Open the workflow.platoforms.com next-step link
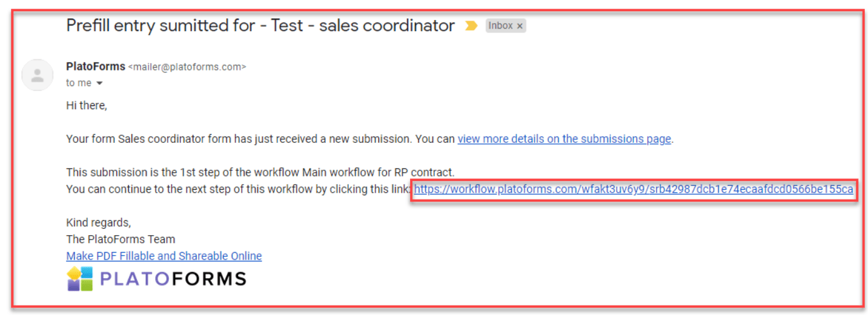This screenshot has width=868, height=315. point(634,189)
